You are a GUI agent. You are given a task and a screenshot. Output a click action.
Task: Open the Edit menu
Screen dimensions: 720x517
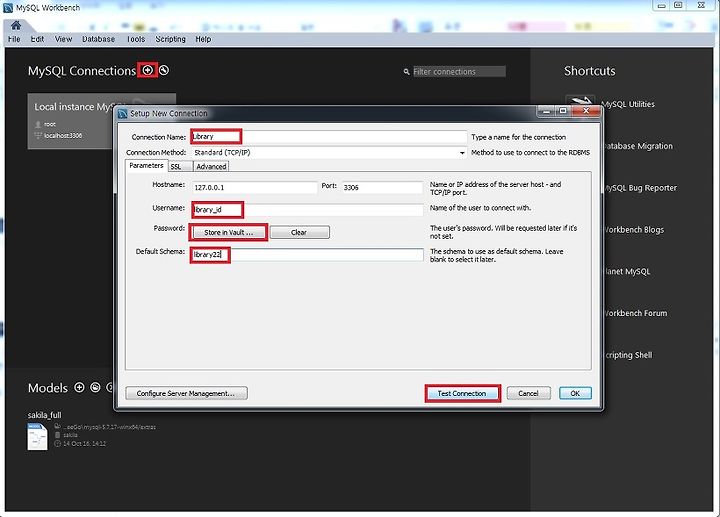(37, 39)
